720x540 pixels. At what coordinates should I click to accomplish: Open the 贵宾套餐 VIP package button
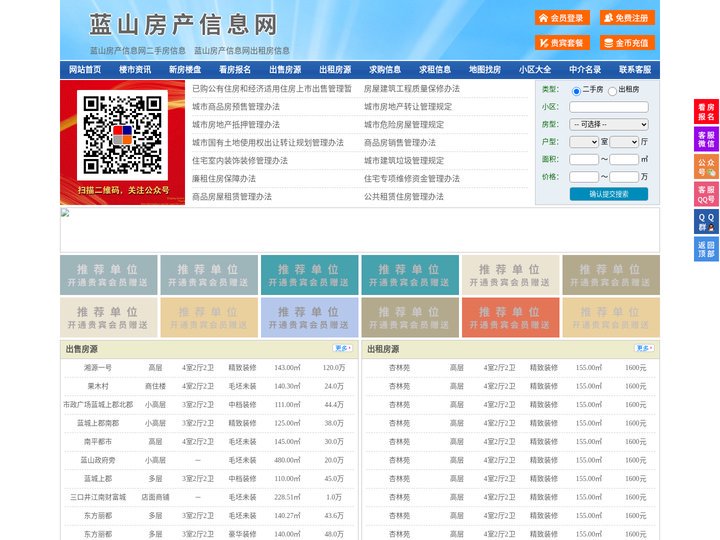[562, 43]
